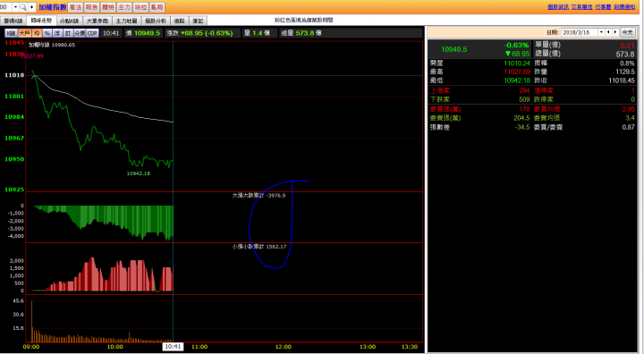Click the 下跌家 count 509
The image size is (644, 354).
click(524, 99)
